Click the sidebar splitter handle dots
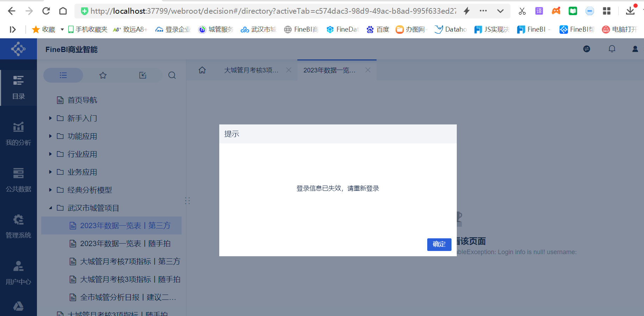 tap(188, 201)
